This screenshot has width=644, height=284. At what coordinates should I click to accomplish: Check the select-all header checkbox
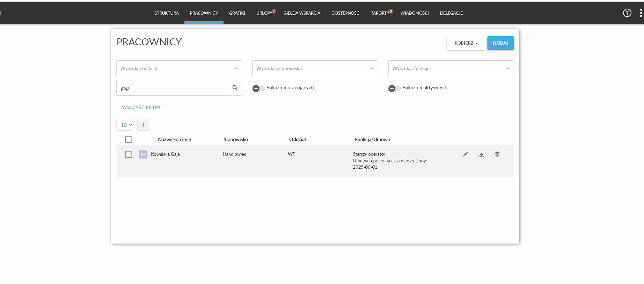pos(129,139)
